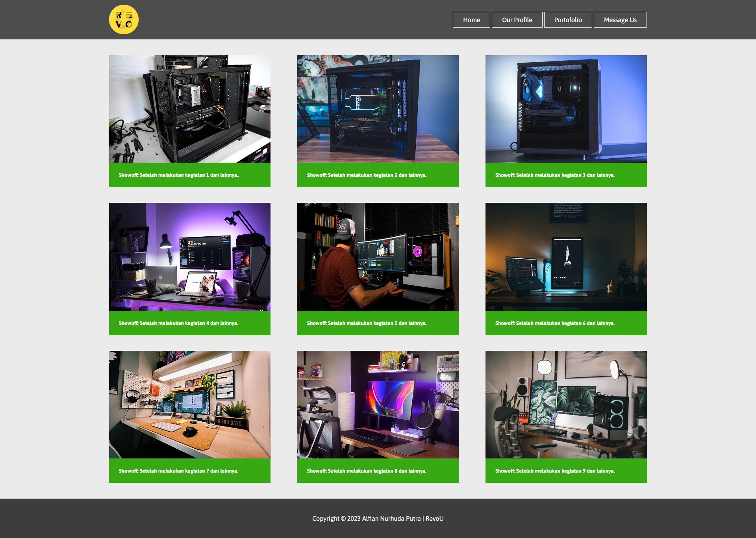The image size is (756, 538).
Task: Open the purple desk setup image
Action: [189, 257]
